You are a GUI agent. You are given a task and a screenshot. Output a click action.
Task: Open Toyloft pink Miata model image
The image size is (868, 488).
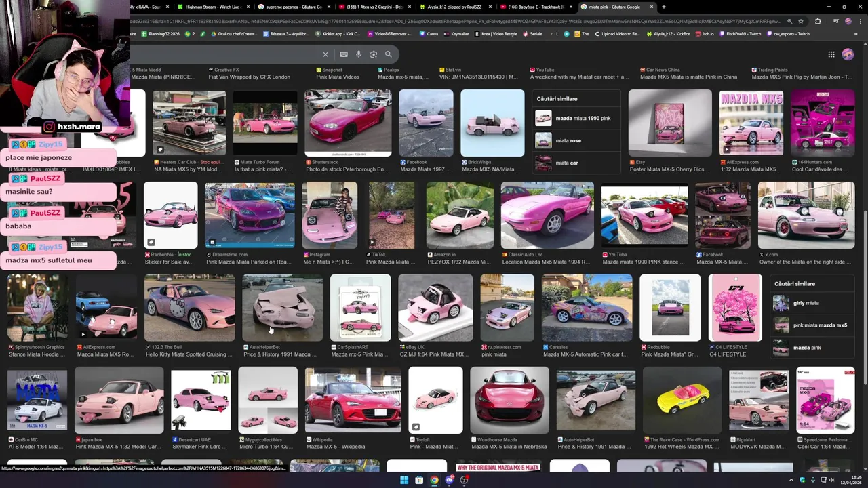click(435, 400)
